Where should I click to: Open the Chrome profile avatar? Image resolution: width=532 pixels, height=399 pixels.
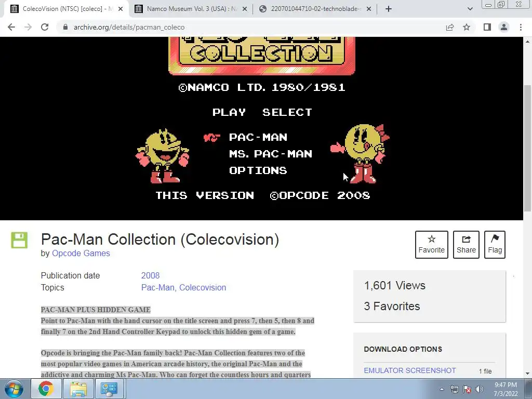click(x=504, y=27)
